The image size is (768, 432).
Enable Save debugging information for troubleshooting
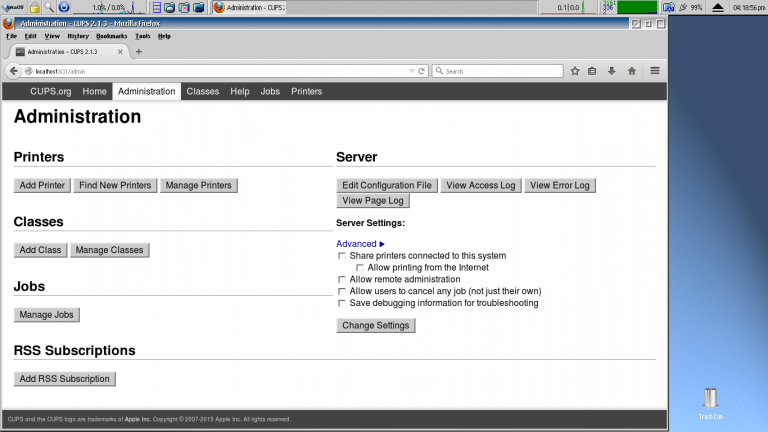click(342, 303)
